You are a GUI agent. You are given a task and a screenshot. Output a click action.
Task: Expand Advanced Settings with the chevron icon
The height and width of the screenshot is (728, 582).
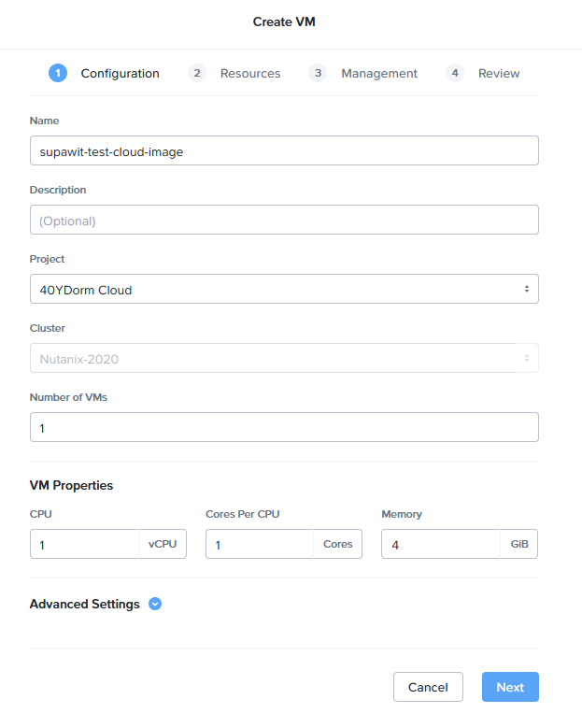pos(155,604)
